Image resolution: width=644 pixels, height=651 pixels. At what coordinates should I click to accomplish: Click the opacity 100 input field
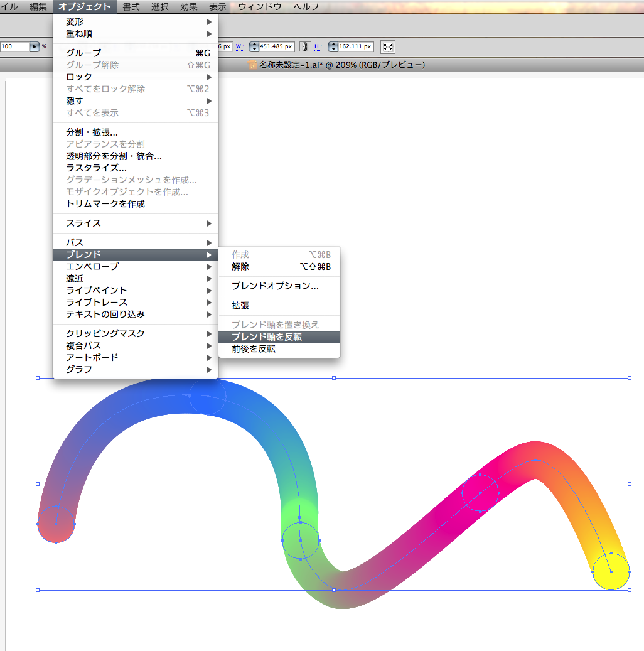point(14,46)
